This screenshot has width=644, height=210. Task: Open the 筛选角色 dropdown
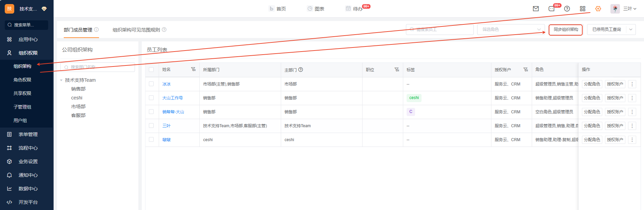[511, 30]
